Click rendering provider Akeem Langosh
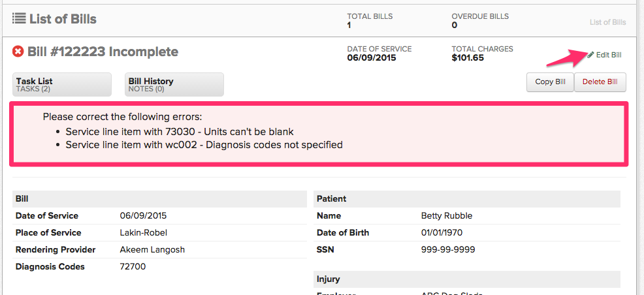The width and height of the screenshot is (644, 295). coord(151,249)
